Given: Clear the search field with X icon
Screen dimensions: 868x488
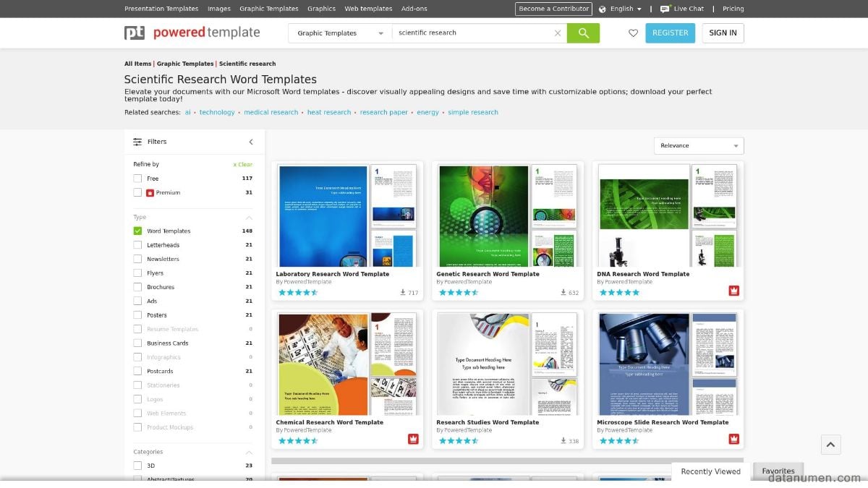Looking at the screenshot, I should (557, 33).
